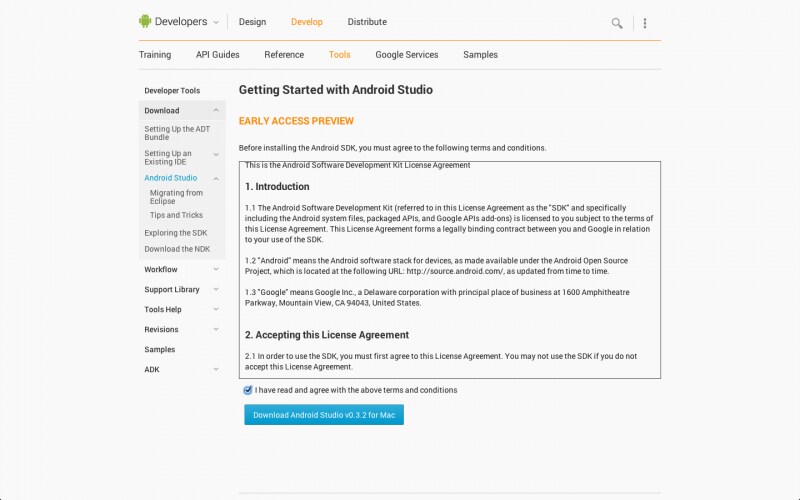Open the API Guides tab
Screen dimensions: 800x500
pos(217,55)
